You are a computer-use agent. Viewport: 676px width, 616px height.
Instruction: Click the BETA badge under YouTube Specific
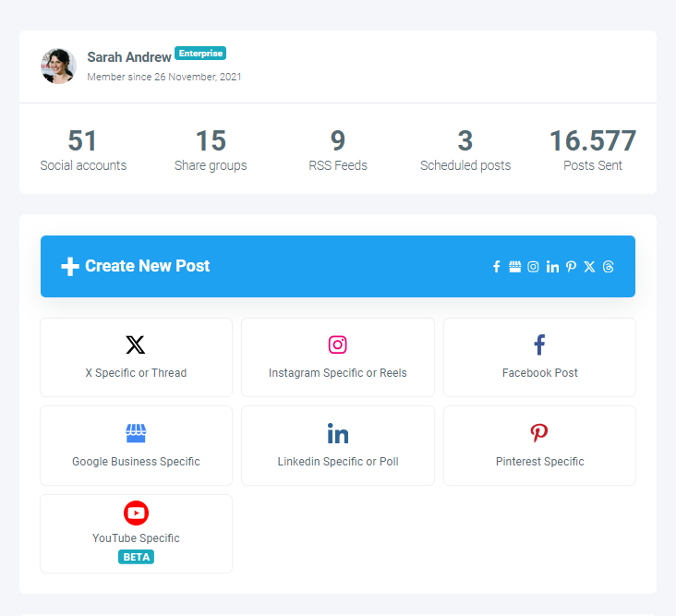point(137,557)
